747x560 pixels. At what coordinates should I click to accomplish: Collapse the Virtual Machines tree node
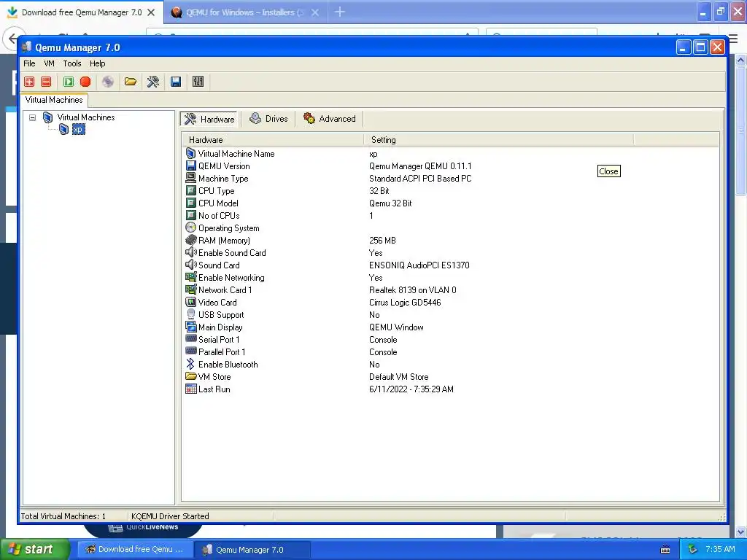(x=32, y=117)
